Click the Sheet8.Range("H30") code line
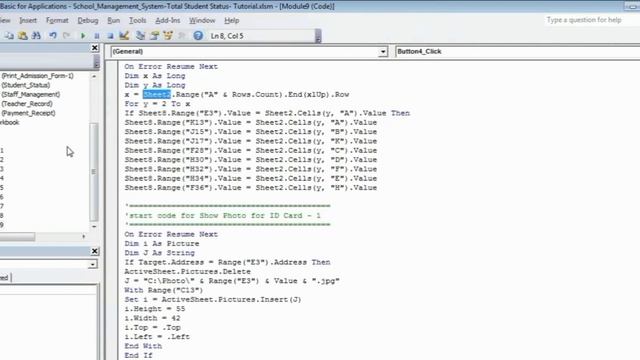 point(251,160)
